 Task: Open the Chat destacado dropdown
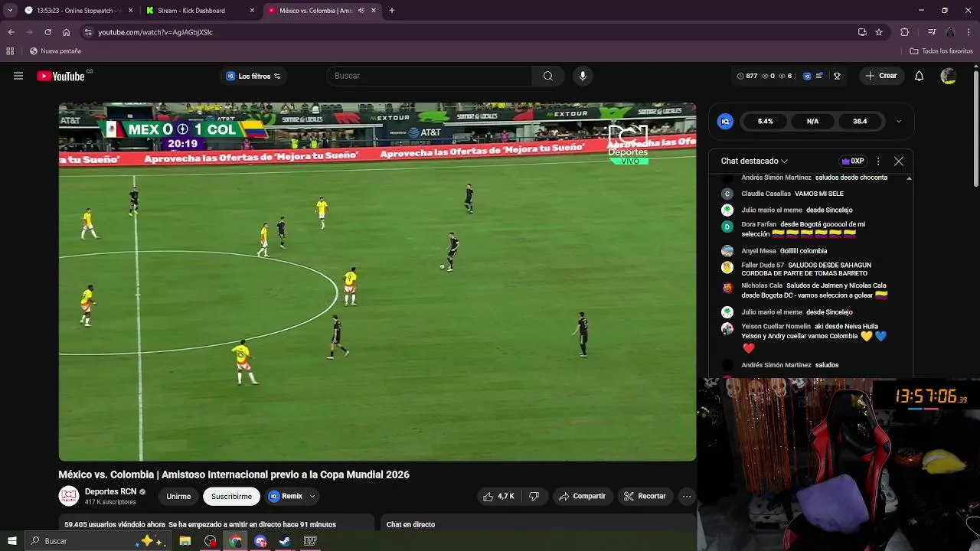[x=754, y=161]
